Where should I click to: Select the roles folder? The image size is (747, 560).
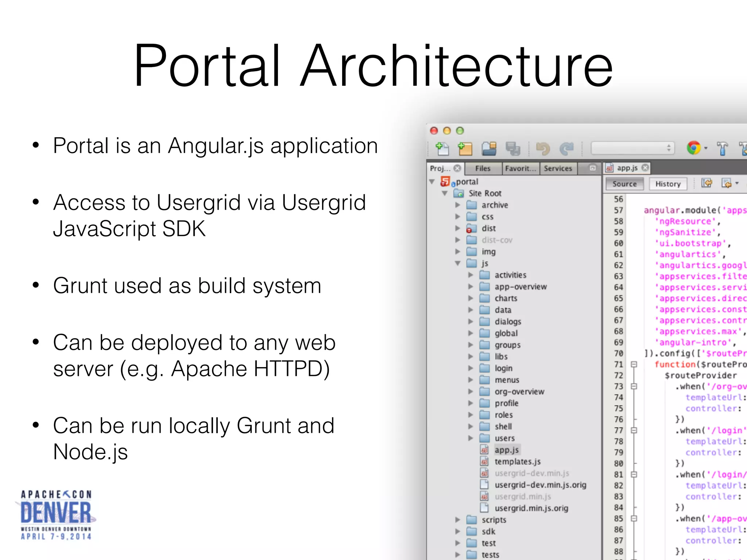tap(503, 415)
